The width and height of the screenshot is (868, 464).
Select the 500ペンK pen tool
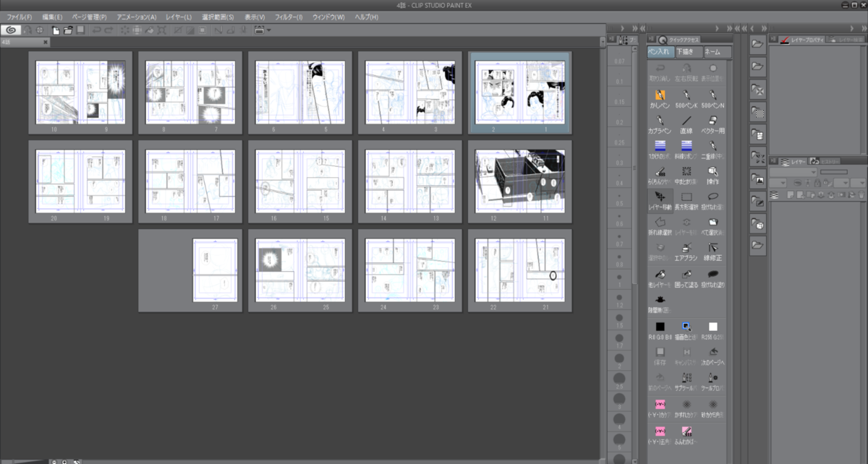point(686,98)
